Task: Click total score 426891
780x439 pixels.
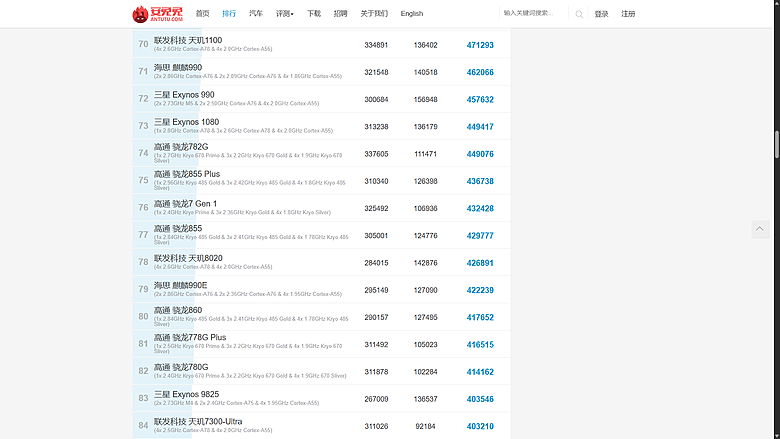Action: (480, 263)
